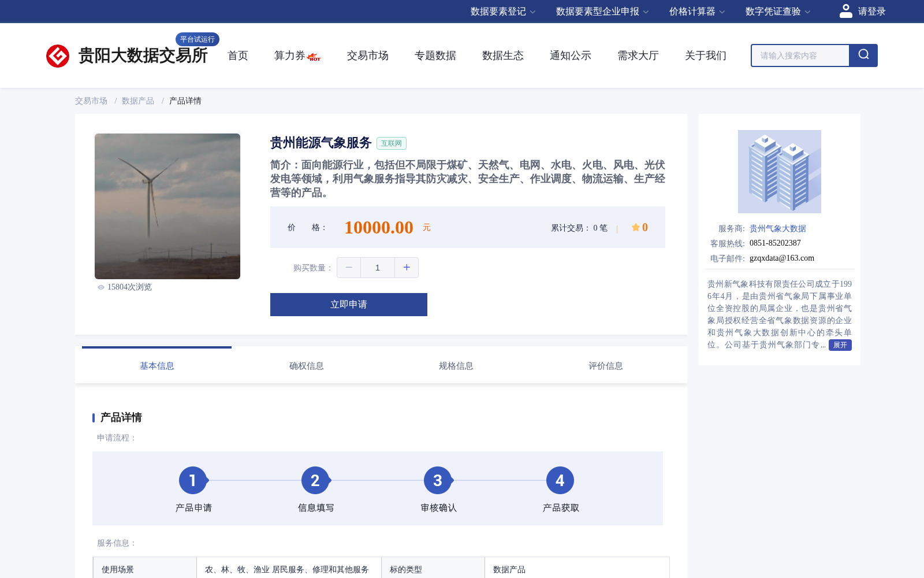
Task: Click the star rating icon
Action: click(635, 227)
